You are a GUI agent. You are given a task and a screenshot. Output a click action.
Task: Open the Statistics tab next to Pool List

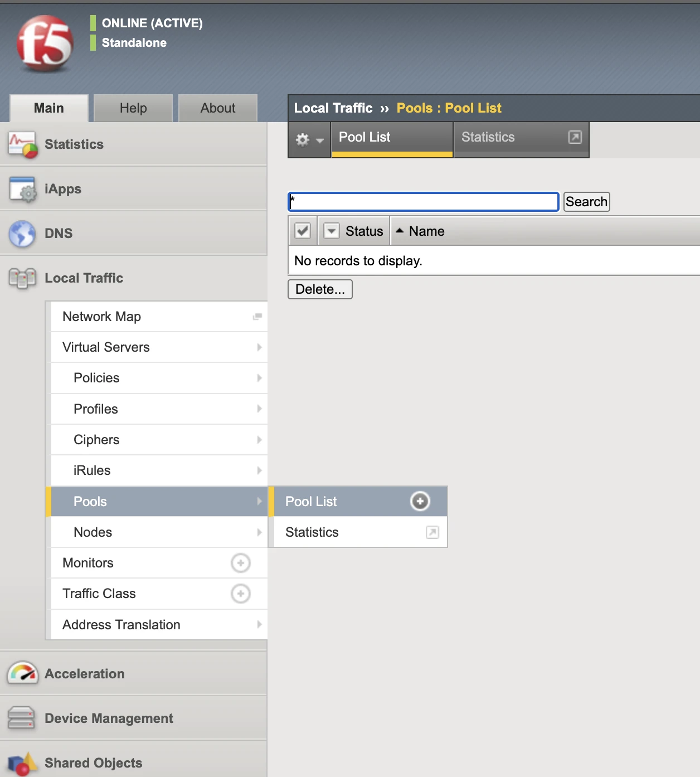pyautogui.click(x=521, y=138)
